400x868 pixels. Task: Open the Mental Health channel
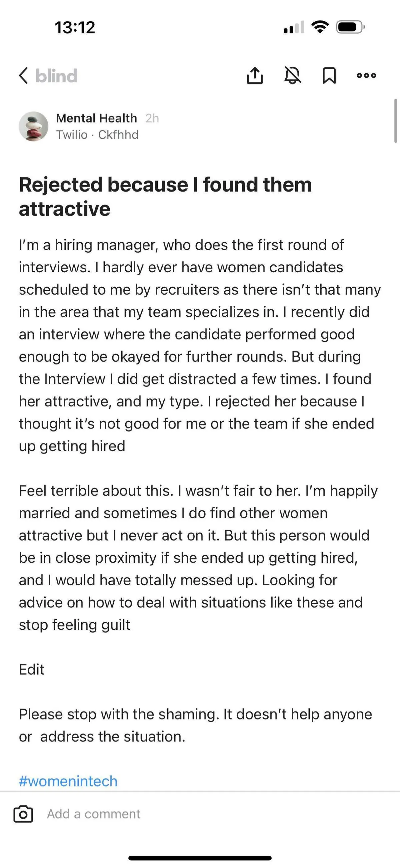tap(96, 118)
